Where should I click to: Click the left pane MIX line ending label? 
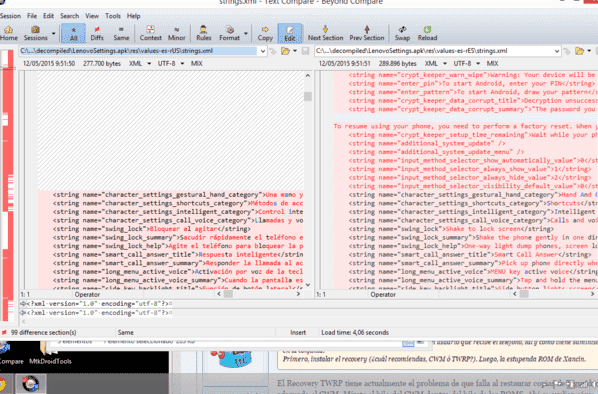coord(196,64)
